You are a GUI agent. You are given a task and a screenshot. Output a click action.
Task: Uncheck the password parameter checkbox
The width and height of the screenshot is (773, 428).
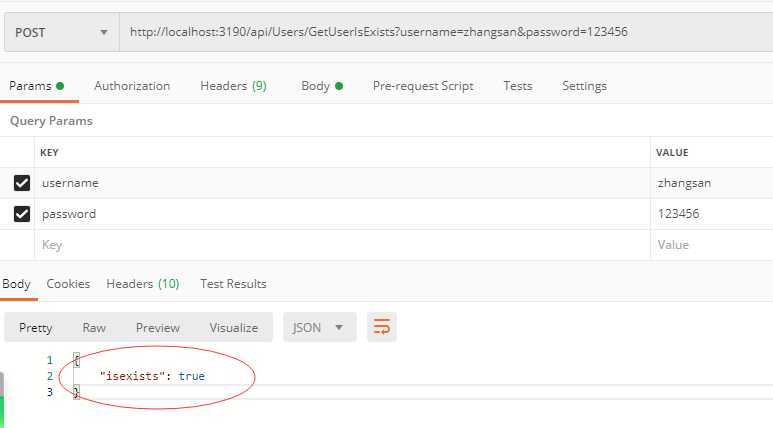pyautogui.click(x=22, y=214)
